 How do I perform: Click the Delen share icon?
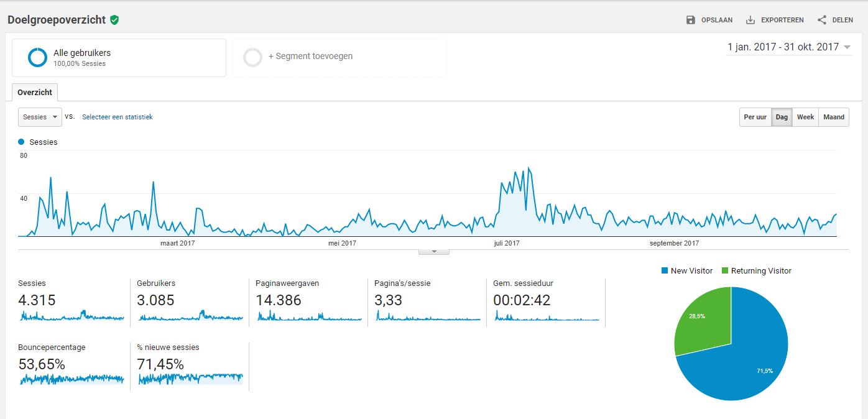pos(822,20)
